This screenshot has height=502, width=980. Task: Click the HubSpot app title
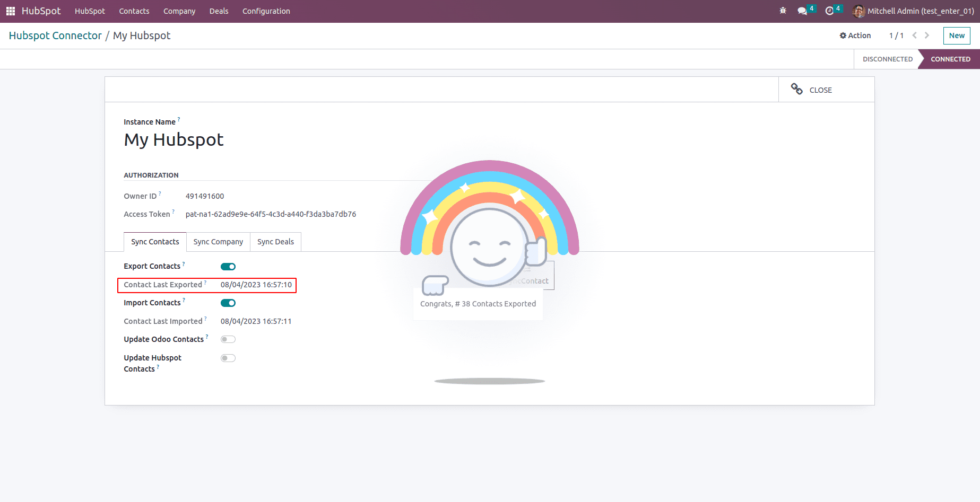(41, 11)
